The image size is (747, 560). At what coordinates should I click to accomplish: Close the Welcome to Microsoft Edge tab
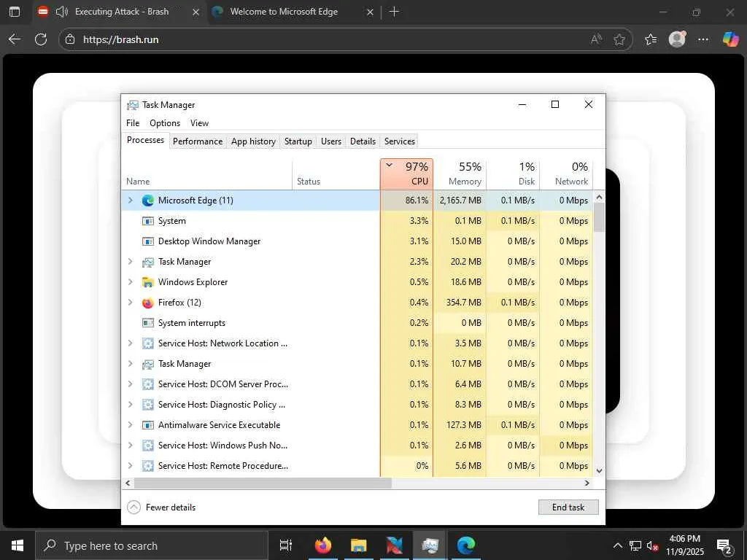pos(370,12)
